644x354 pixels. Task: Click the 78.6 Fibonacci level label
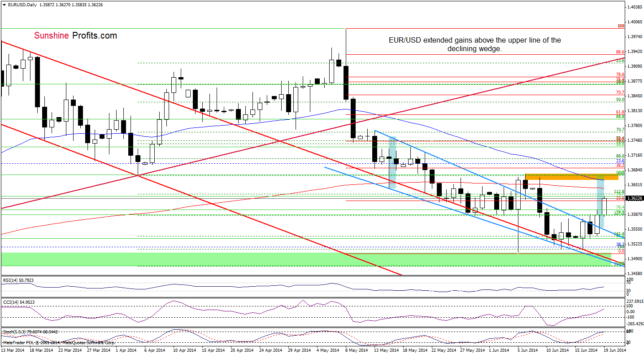(x=620, y=74)
